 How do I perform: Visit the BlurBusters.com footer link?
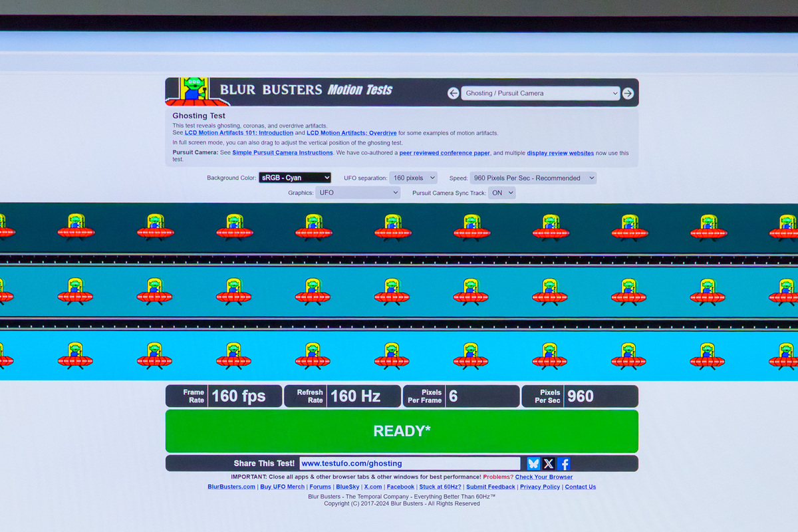(x=231, y=487)
